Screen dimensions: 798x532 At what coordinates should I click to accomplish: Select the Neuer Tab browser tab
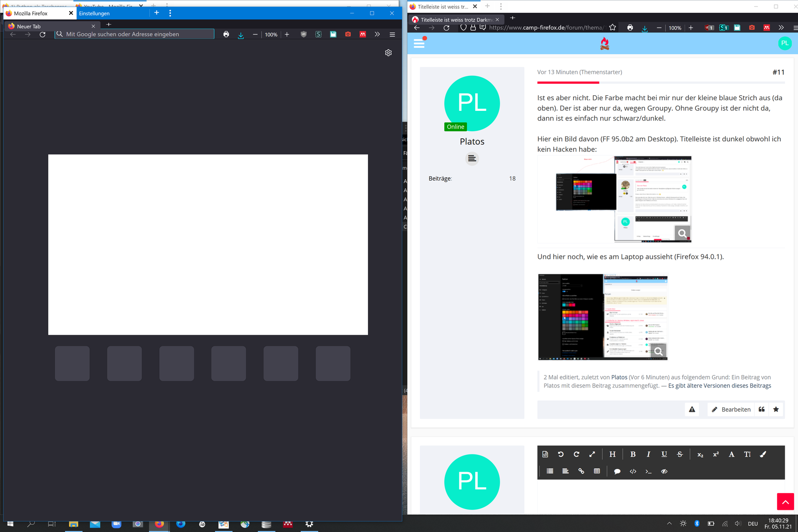[x=51, y=26]
